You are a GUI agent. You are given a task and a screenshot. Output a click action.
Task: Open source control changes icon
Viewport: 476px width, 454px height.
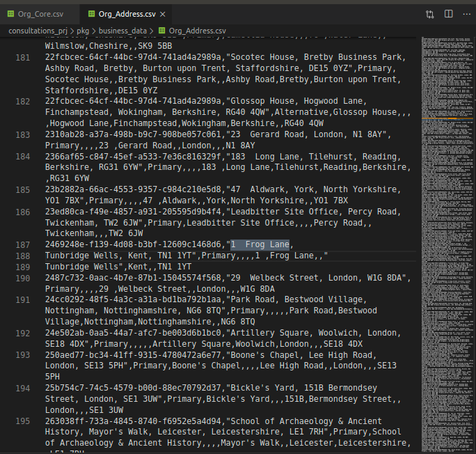click(x=429, y=14)
